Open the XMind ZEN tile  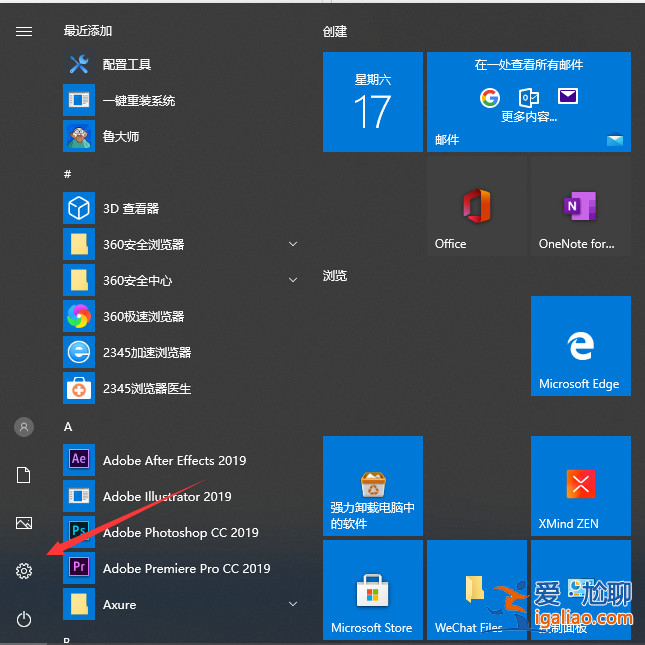pos(581,486)
